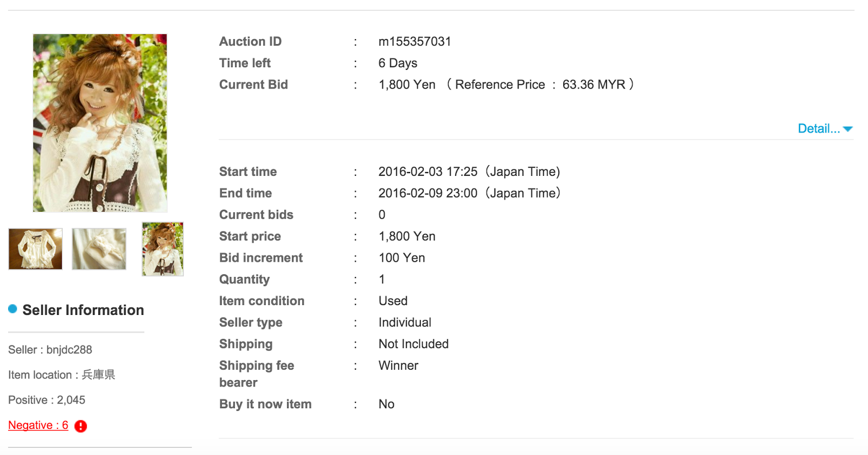Screen dimensions: 868x455
Task: Click the End time value 2016-02-09 23:00
Action: pyautogui.click(x=427, y=193)
